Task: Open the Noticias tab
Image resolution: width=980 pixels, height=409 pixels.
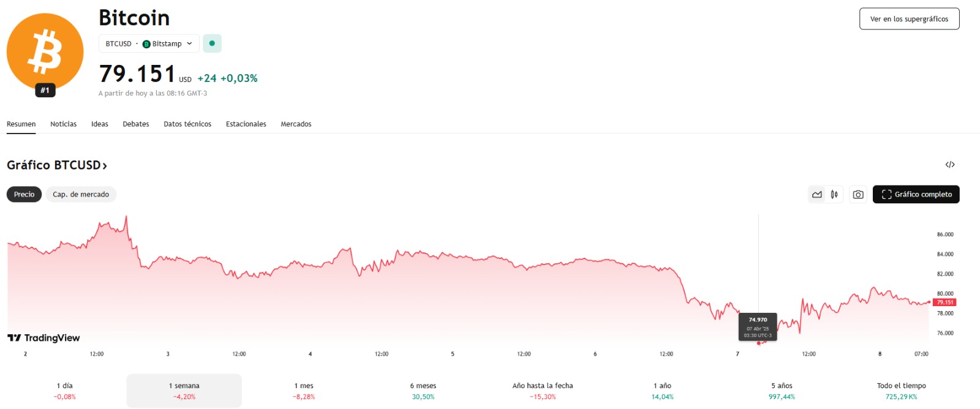Action: (x=64, y=124)
